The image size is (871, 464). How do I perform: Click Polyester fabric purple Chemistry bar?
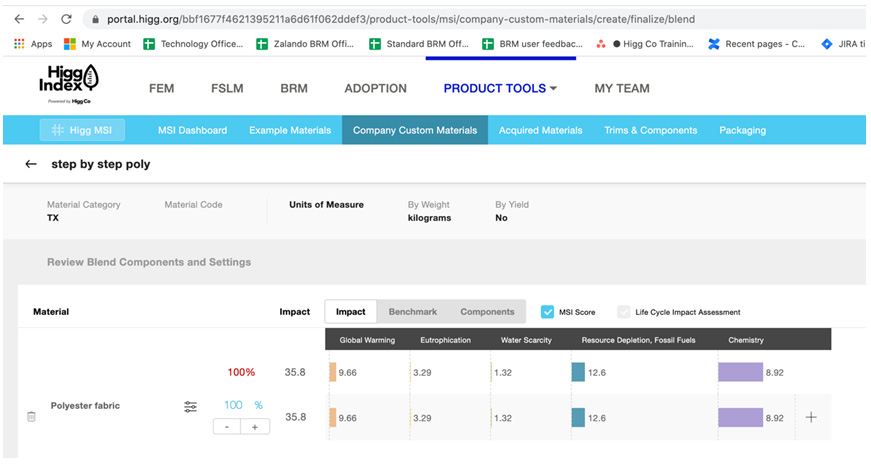(x=740, y=417)
